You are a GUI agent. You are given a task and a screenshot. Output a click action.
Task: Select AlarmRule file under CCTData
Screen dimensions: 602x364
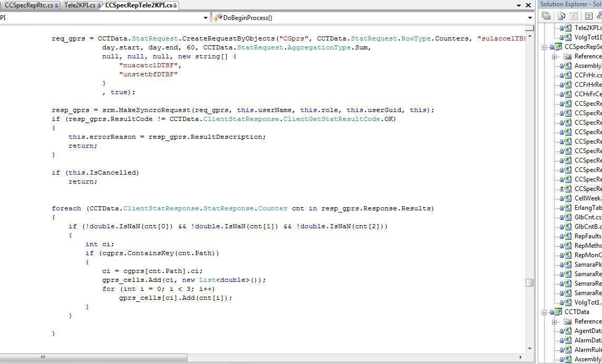(588, 350)
